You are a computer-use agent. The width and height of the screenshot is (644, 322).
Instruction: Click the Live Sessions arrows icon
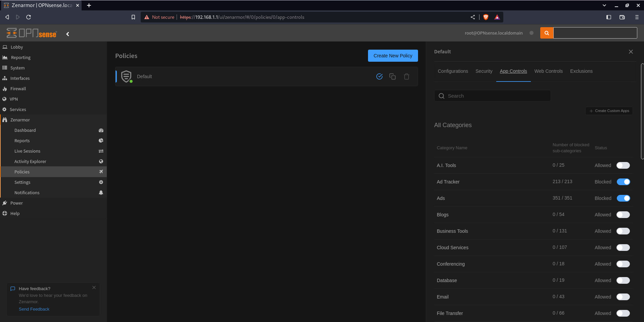101,151
